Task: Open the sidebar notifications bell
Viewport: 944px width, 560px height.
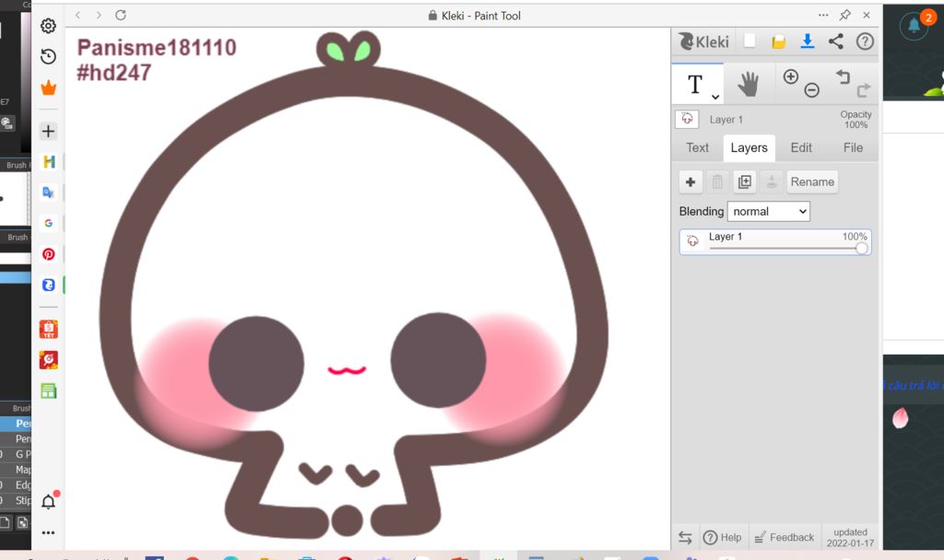Action: 48,501
